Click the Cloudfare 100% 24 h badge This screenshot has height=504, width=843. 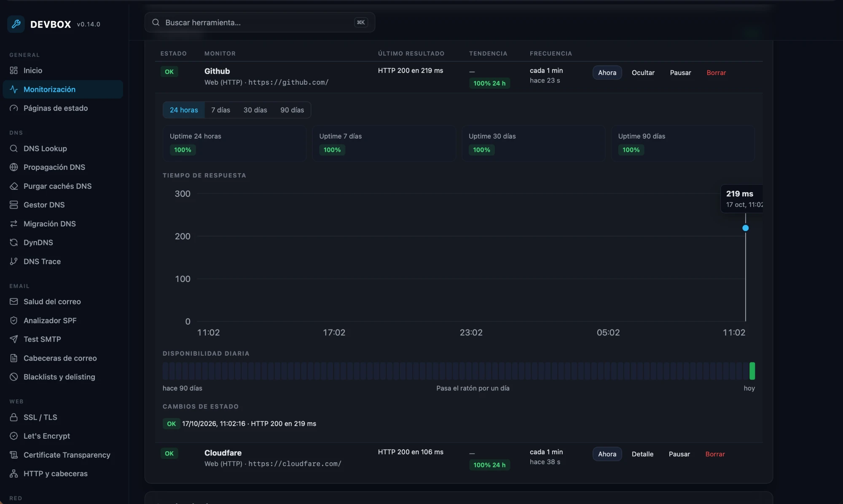pyautogui.click(x=489, y=465)
